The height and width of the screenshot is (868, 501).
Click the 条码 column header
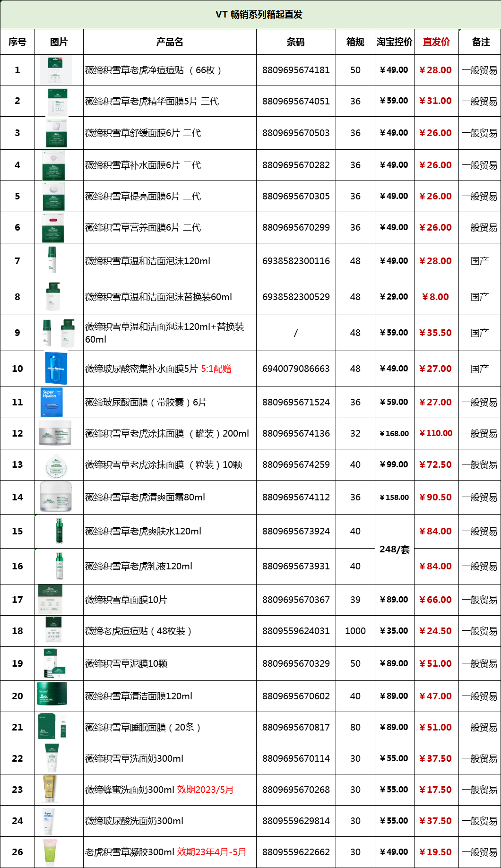click(296, 42)
